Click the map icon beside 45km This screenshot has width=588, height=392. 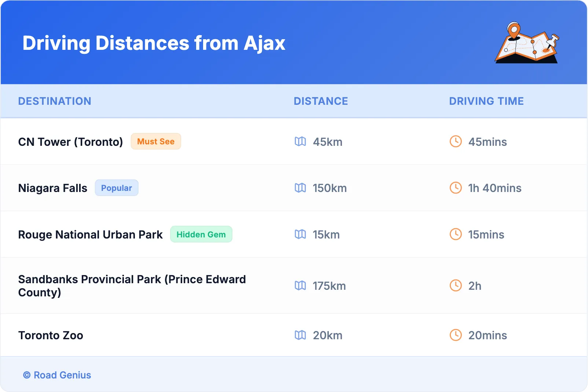point(300,141)
